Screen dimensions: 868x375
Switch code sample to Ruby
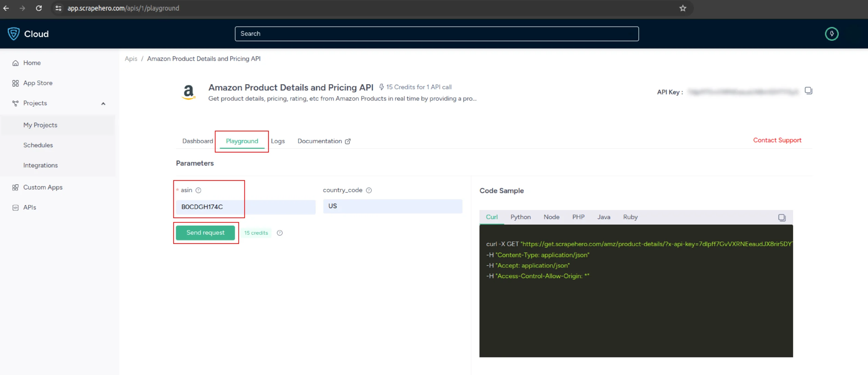click(630, 217)
